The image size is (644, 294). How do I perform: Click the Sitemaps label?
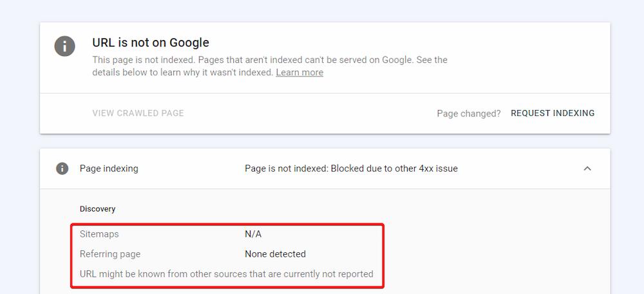click(99, 234)
